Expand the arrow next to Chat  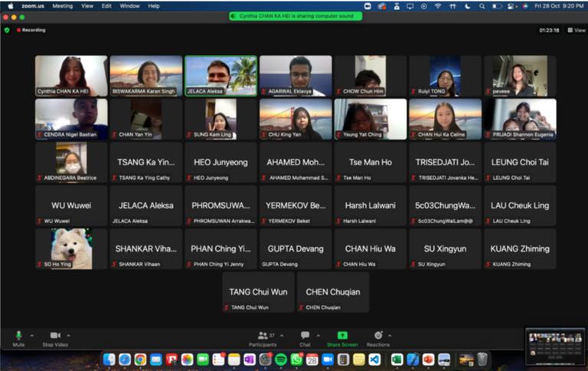(318, 335)
